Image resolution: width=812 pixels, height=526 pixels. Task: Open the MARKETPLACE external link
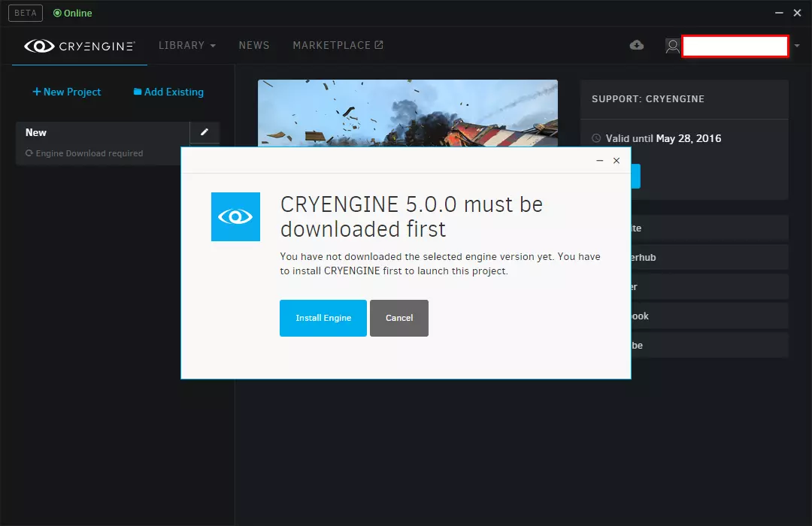pyautogui.click(x=338, y=46)
